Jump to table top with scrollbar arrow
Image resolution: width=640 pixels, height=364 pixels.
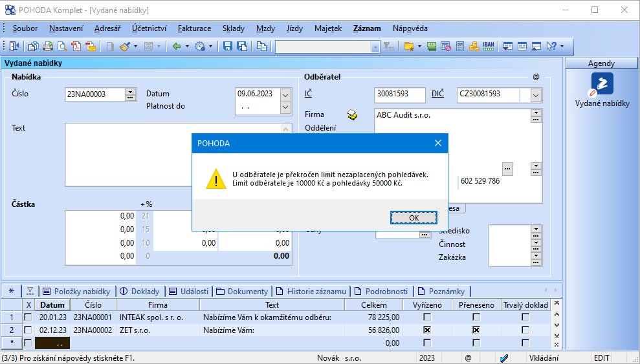pos(557,304)
